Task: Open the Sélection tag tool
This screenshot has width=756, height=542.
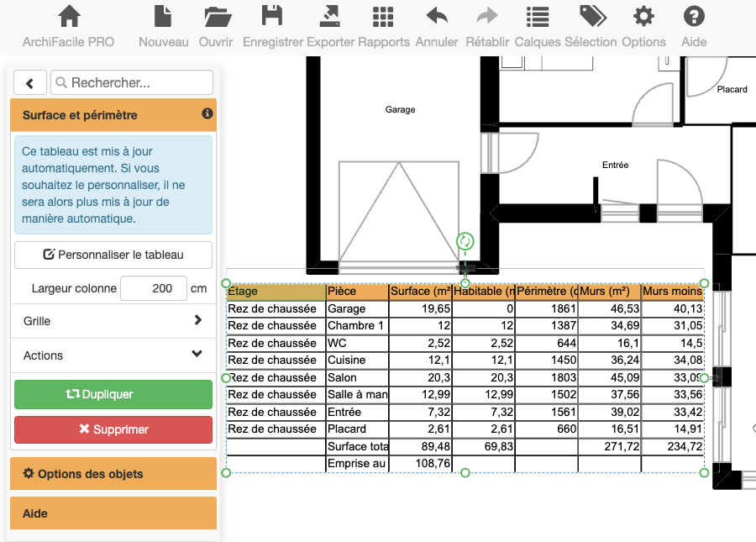Action: [x=592, y=17]
